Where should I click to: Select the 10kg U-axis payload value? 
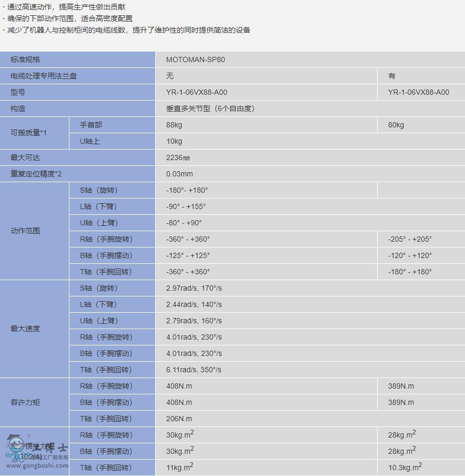pyautogui.click(x=174, y=141)
